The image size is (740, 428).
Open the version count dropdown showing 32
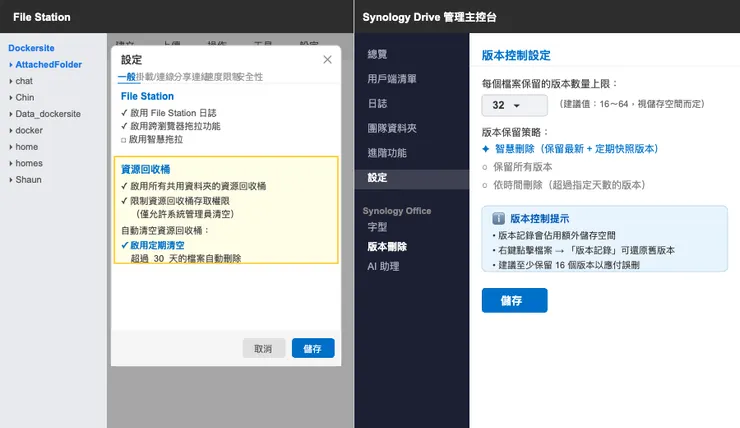[x=514, y=105]
